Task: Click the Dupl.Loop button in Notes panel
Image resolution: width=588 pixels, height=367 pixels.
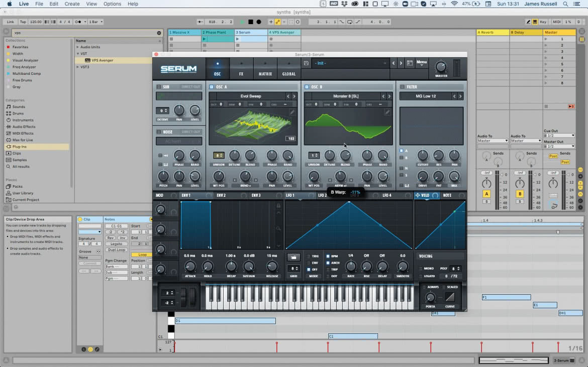Action: tap(117, 250)
